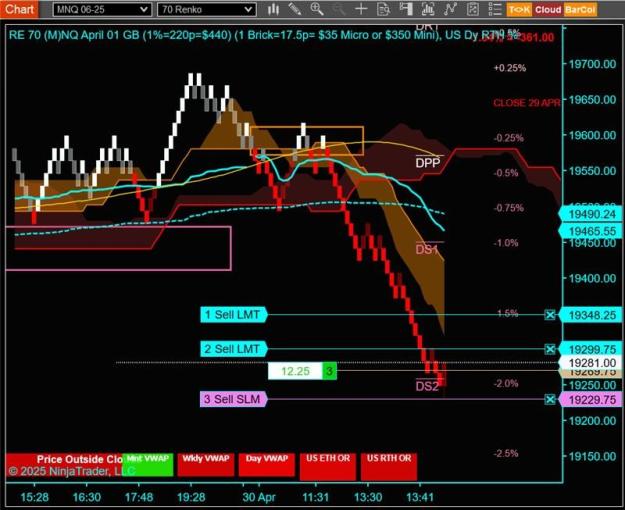625x510 pixels.
Task: Click the 30 Apr time axis label
Action: click(x=259, y=497)
